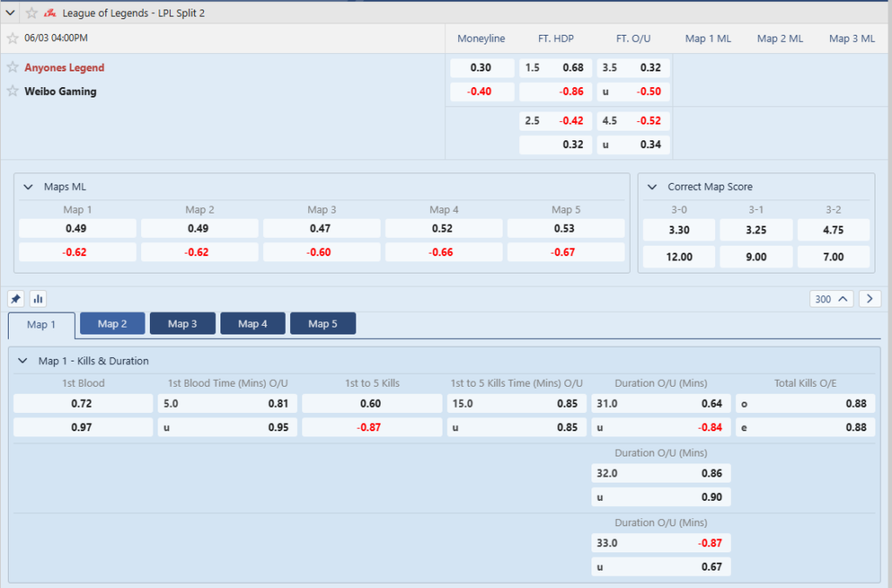Select Total Kills even at 0.88
Screen dimensions: 892x588
[806, 428]
